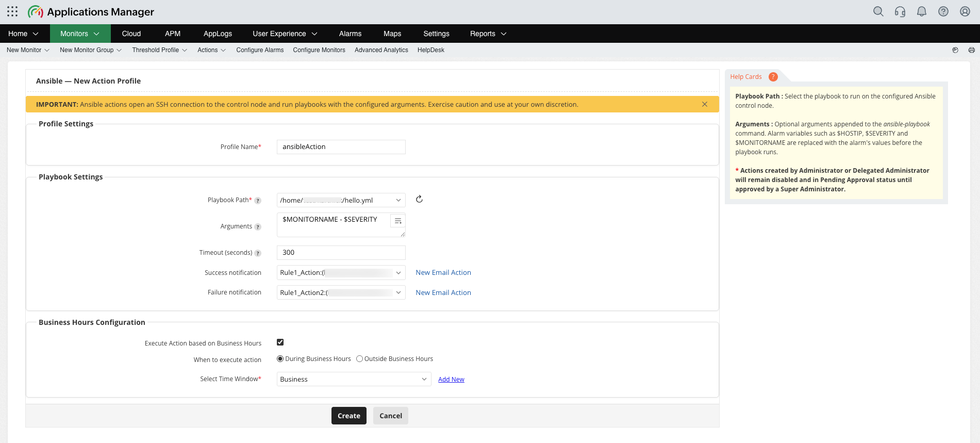
Task: Click the Cancel button
Action: pyautogui.click(x=391, y=416)
